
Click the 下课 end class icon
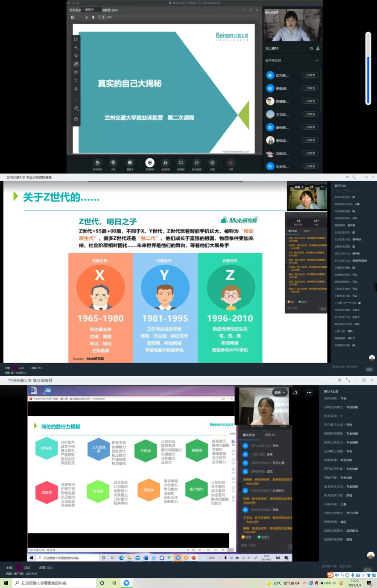[231, 164]
